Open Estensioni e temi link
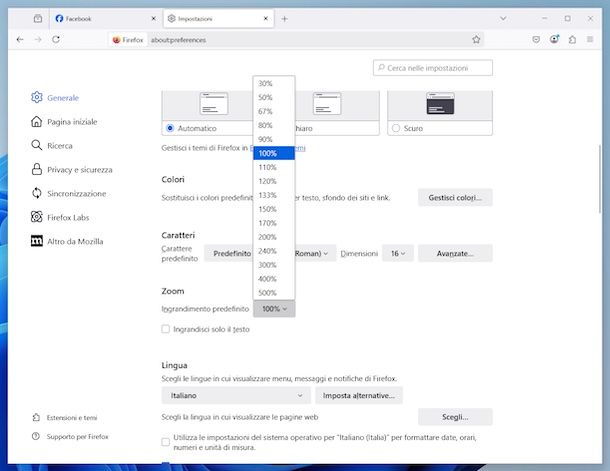Viewport: 610px width, 471px height. coord(65,418)
